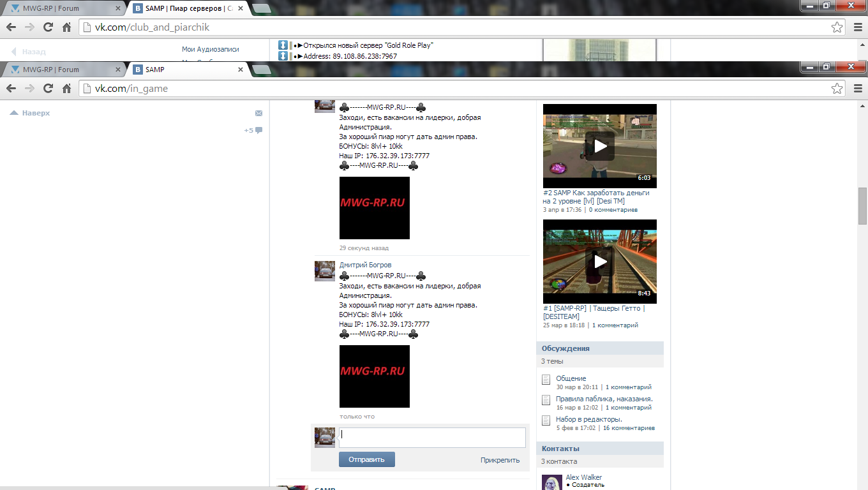This screenshot has height=490, width=868.
Task: Bookmark the club_and_piarchik page with star
Action: [837, 27]
